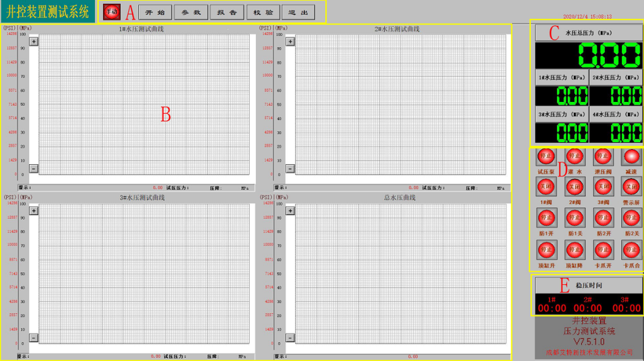
Task: Click minus button on 2#水压测试曲线 chart
Action: 290,169
